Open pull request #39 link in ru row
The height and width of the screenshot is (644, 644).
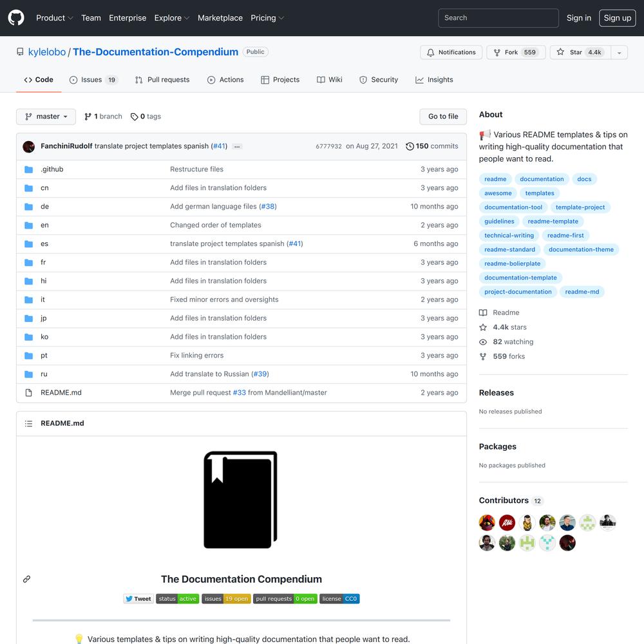tap(260, 374)
